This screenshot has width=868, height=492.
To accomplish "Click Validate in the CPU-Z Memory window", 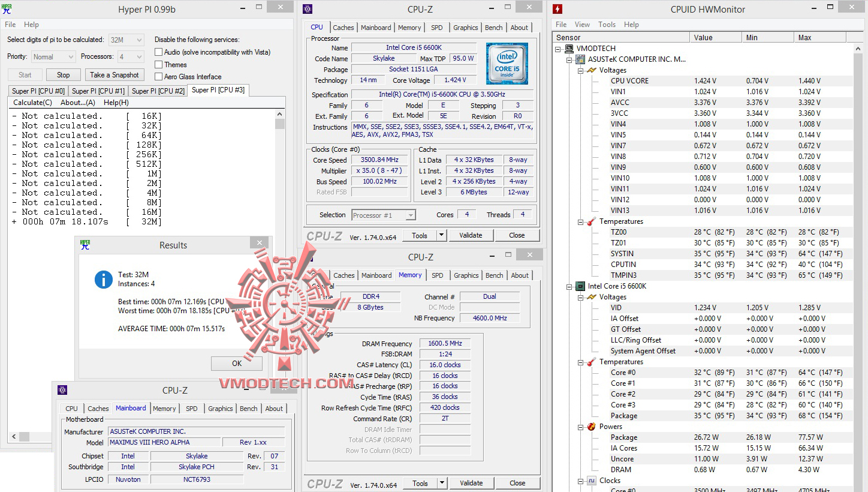I will pyautogui.click(x=471, y=483).
